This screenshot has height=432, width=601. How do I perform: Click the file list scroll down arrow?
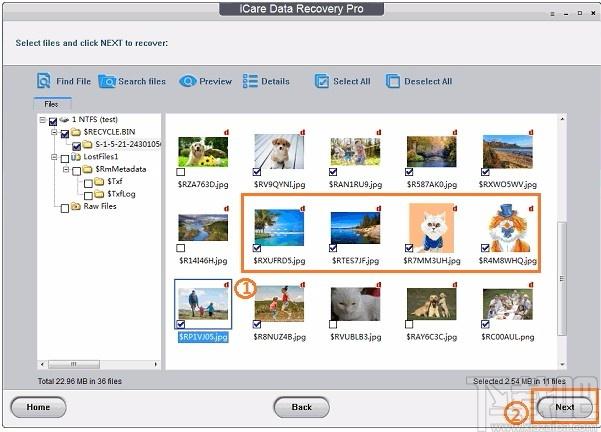(562, 364)
